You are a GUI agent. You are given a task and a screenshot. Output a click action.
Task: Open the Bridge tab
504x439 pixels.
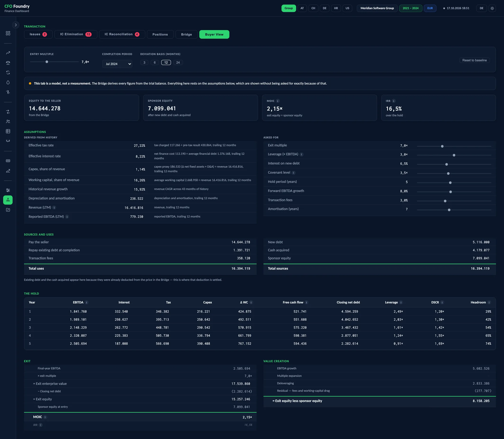pos(186,34)
